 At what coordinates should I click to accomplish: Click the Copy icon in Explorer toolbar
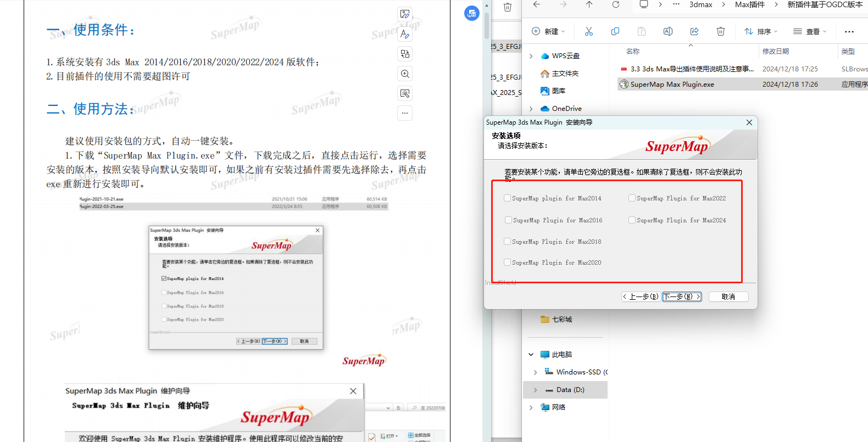615,31
